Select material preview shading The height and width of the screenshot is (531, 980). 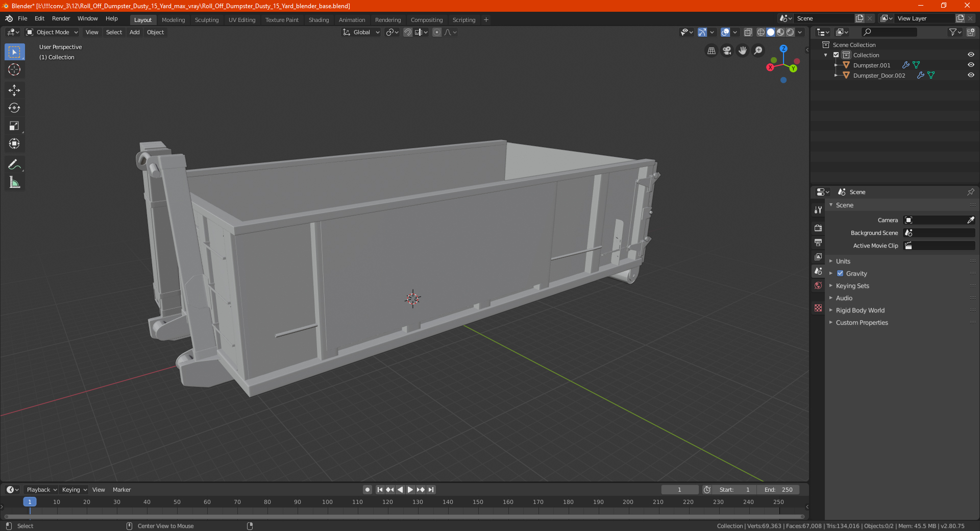(780, 32)
